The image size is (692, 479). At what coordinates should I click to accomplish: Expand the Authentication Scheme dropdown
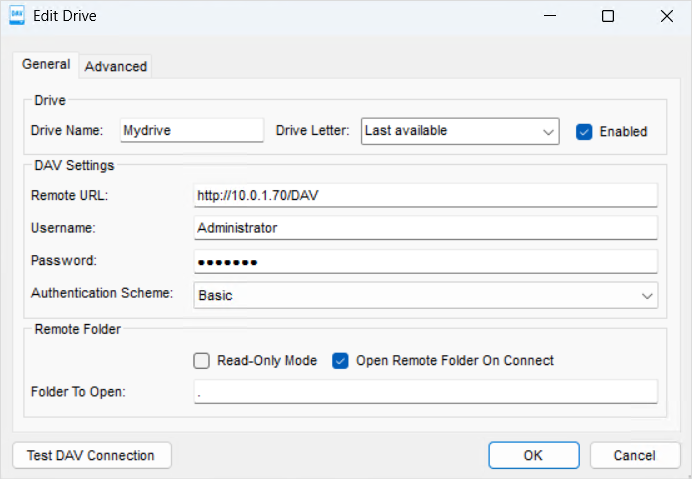[425, 295]
